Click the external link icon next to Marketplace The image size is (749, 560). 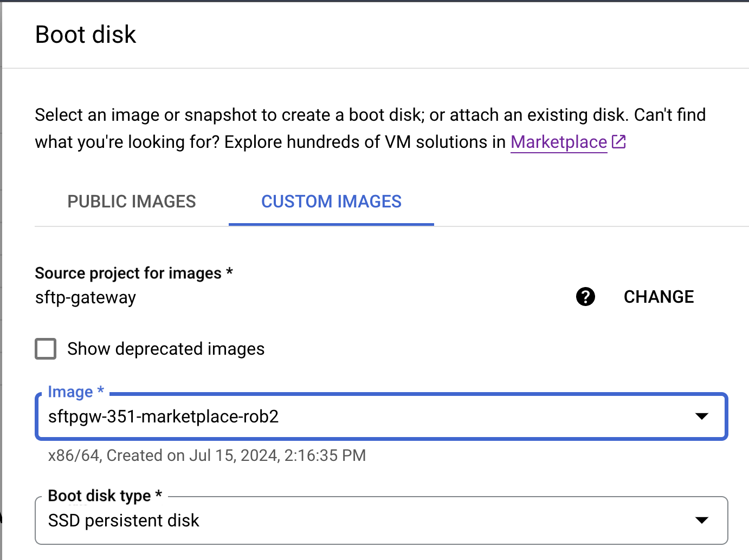point(618,141)
